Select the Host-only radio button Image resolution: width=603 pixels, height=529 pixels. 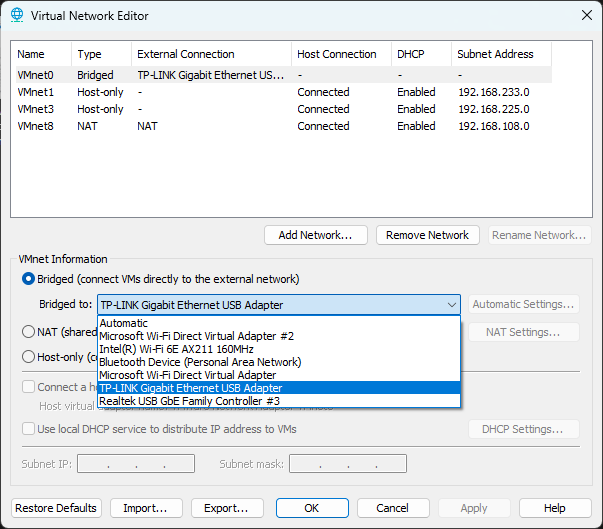coord(28,356)
